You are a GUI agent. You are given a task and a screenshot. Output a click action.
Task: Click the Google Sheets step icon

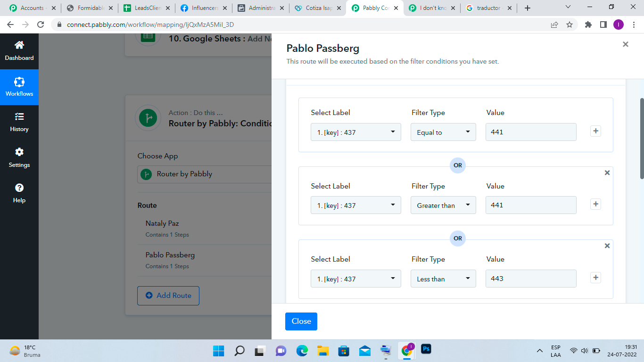pyautogui.click(x=148, y=36)
